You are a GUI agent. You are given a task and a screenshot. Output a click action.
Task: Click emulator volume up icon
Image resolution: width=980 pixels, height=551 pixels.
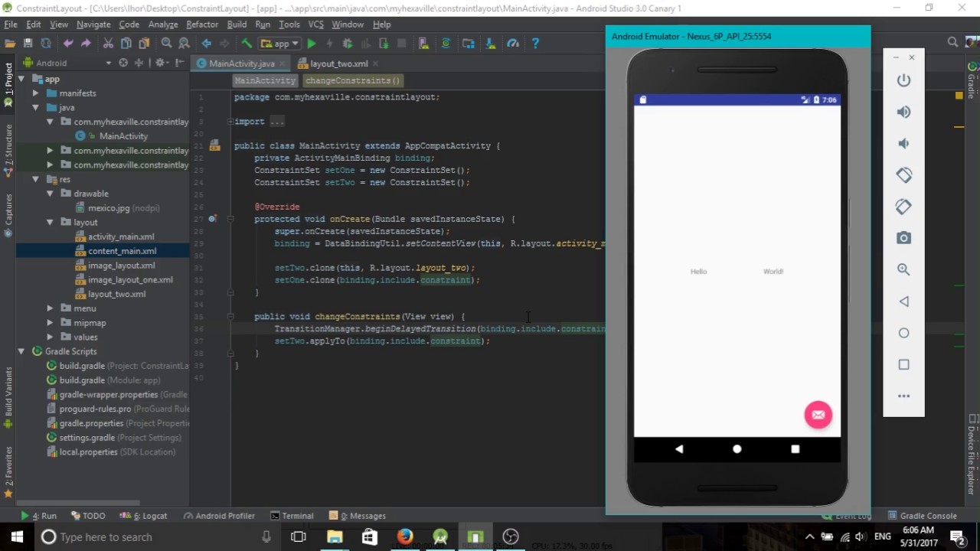tap(903, 112)
